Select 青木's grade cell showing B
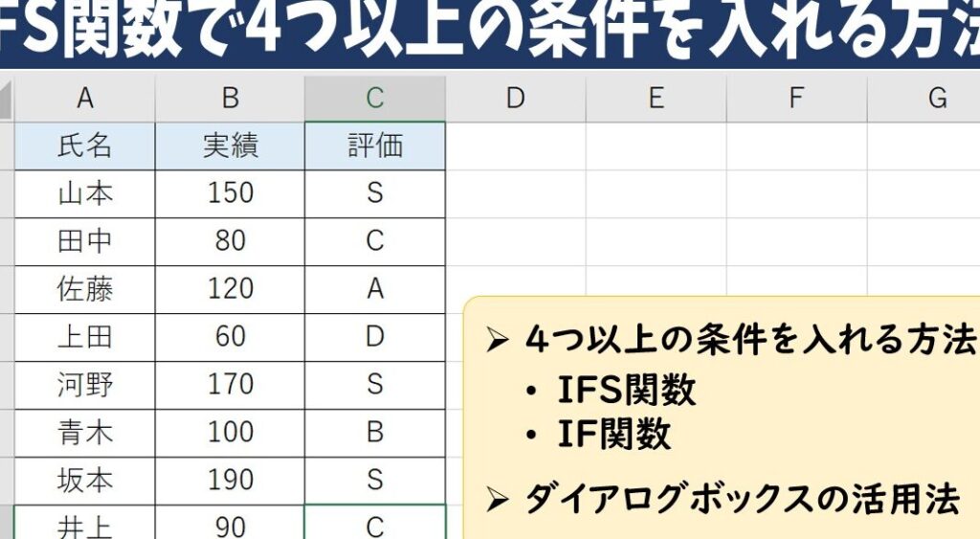This screenshot has height=539, width=980. click(375, 433)
